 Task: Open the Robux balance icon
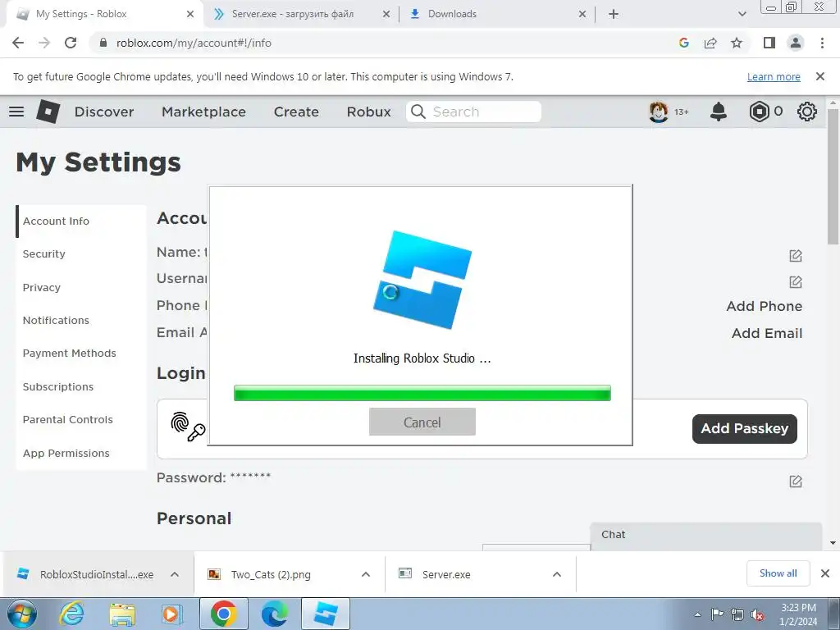tap(759, 112)
